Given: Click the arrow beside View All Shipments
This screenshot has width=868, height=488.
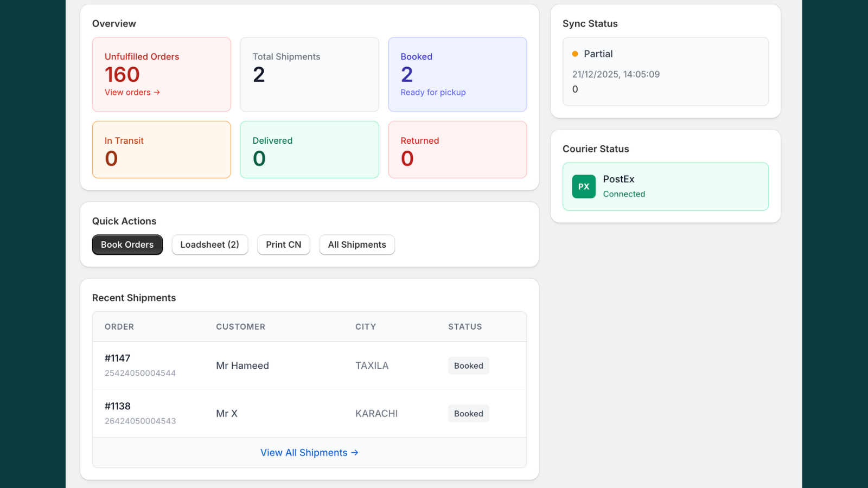Looking at the screenshot, I should (x=355, y=452).
